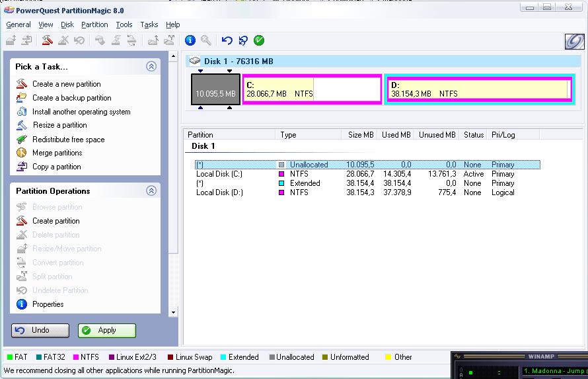Click the Unused MB column header

437,135
